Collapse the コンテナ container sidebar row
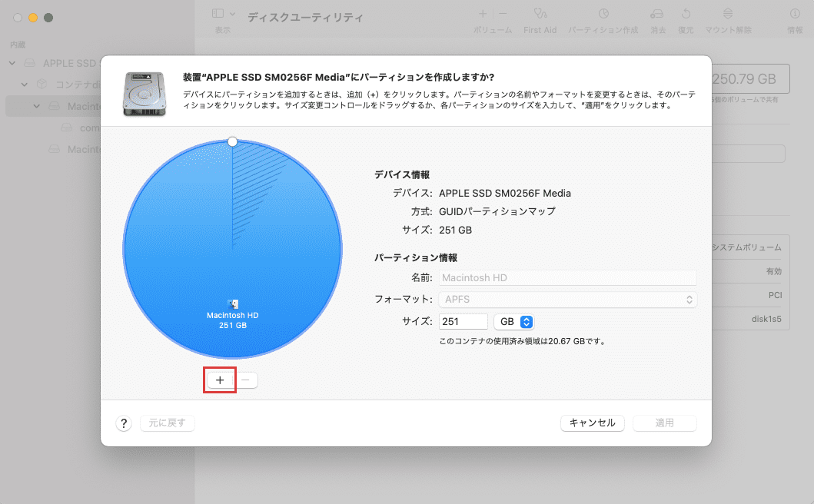This screenshot has height=504, width=814. [24, 84]
